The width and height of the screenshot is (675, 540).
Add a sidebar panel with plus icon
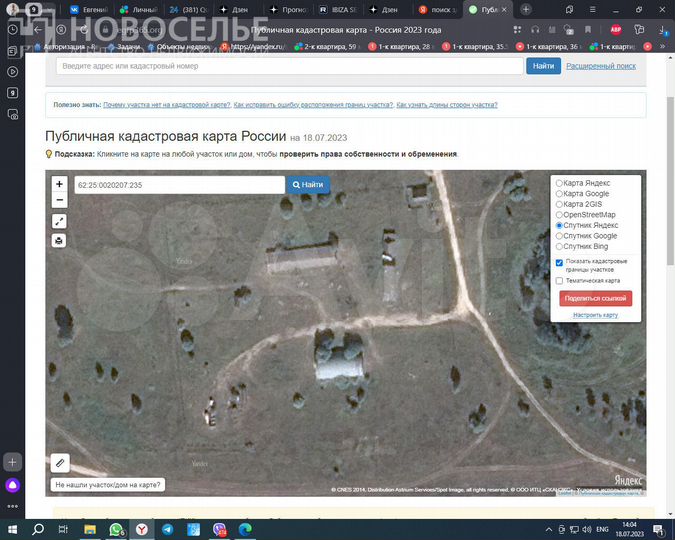coord(12,462)
